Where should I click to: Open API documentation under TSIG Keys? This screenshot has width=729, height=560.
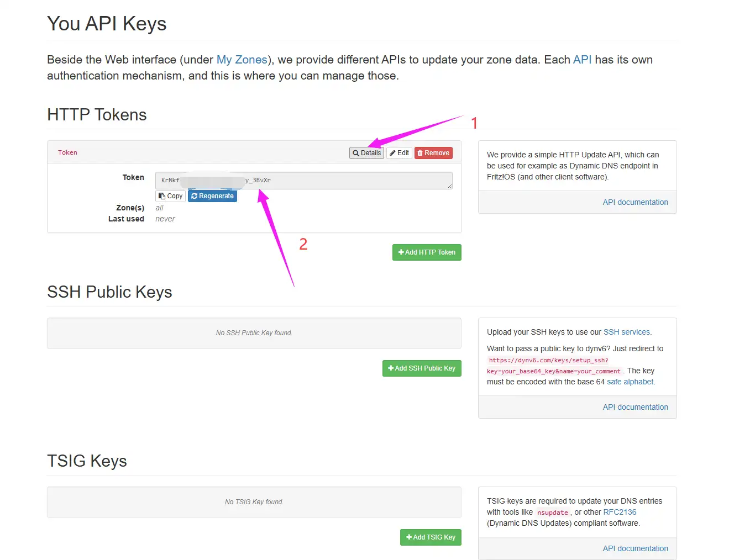coord(635,548)
